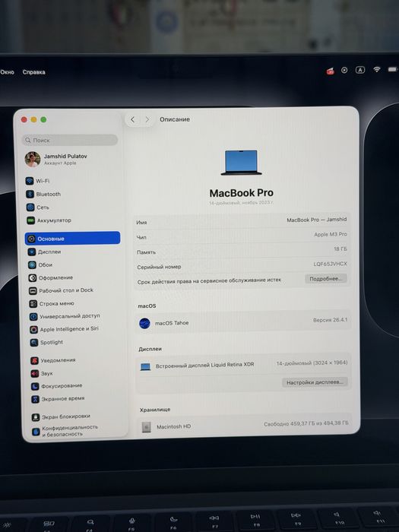Viewport: 399px width, 532px height.
Task: Click the serial number LQF65JVHCX
Action: [x=330, y=264]
